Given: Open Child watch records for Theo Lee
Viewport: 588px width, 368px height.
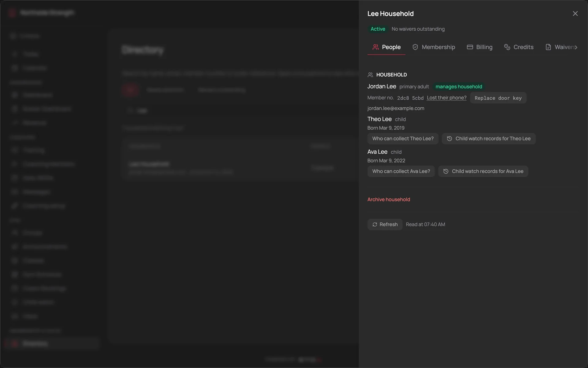Looking at the screenshot, I should [488, 139].
